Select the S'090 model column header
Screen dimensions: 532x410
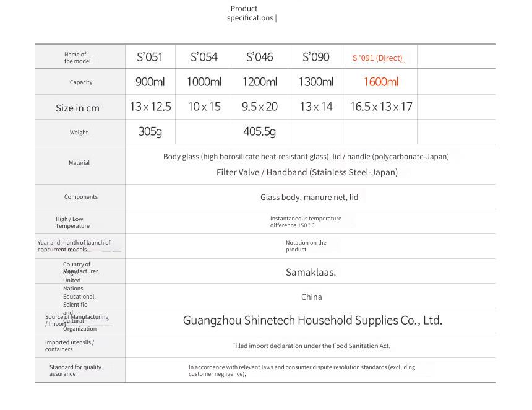(x=316, y=57)
